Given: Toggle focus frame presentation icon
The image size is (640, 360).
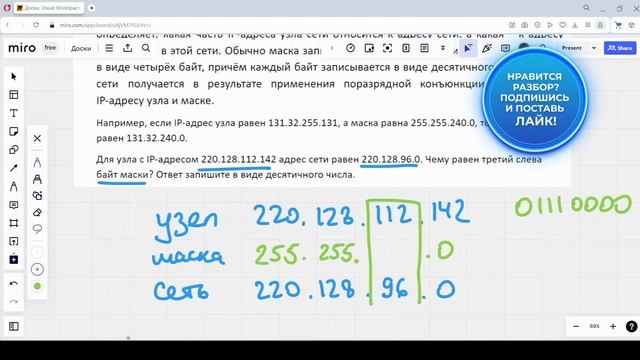Looking at the screenshot, I should click(387, 48).
